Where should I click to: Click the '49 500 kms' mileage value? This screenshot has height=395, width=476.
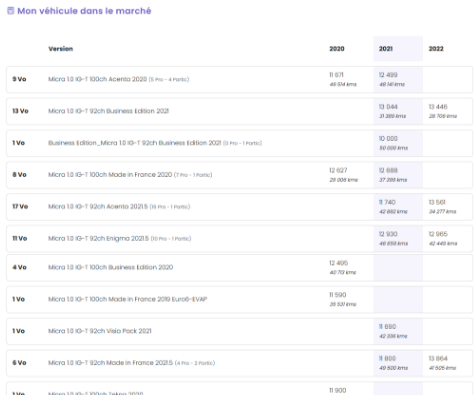(x=393, y=368)
